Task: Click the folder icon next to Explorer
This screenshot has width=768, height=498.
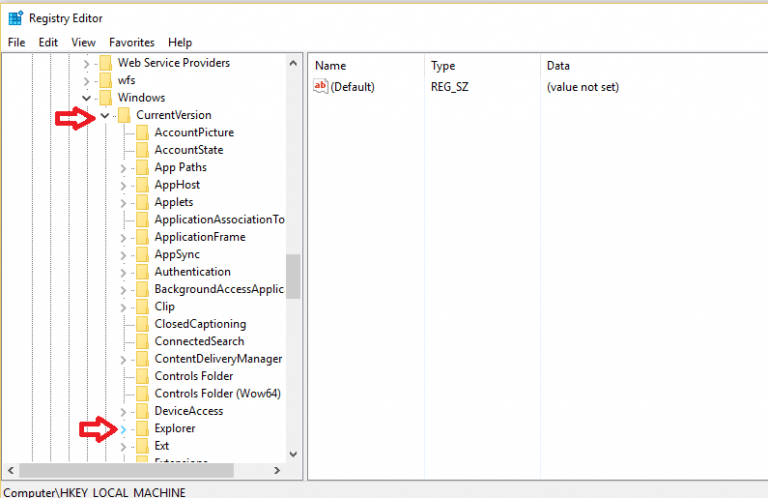Action: [x=142, y=429]
